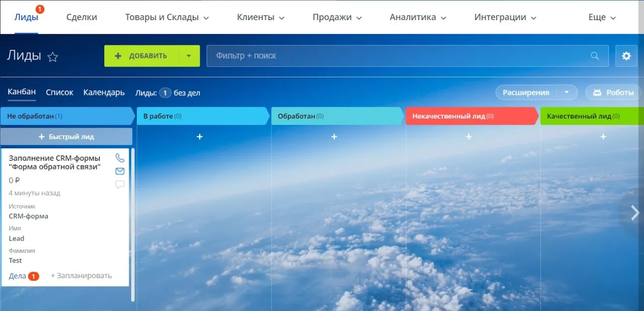Switch to the Список tab
The height and width of the screenshot is (311, 644).
(x=59, y=92)
